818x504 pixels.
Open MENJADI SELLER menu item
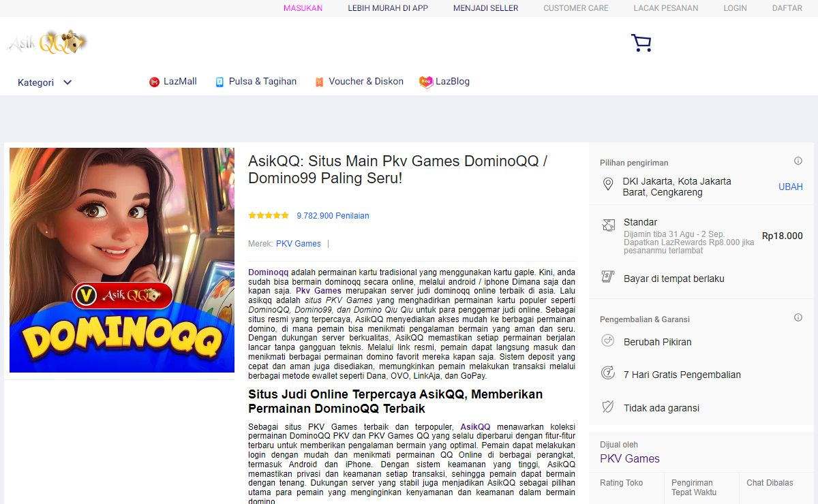coord(486,8)
